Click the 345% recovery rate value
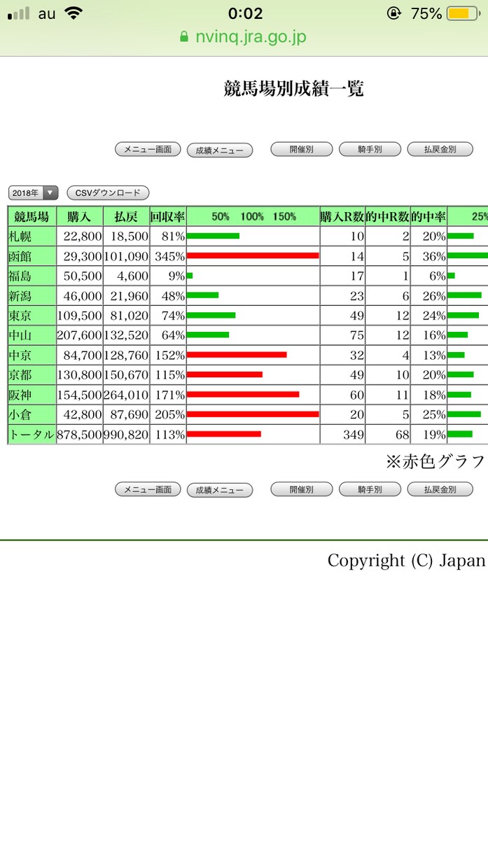Screen dimensions: 488x868 click(x=169, y=256)
